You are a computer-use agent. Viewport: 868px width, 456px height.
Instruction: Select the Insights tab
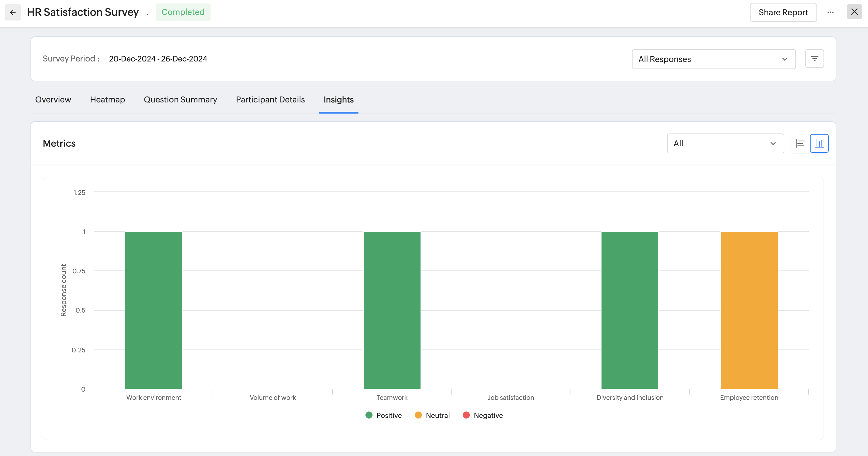pyautogui.click(x=338, y=100)
